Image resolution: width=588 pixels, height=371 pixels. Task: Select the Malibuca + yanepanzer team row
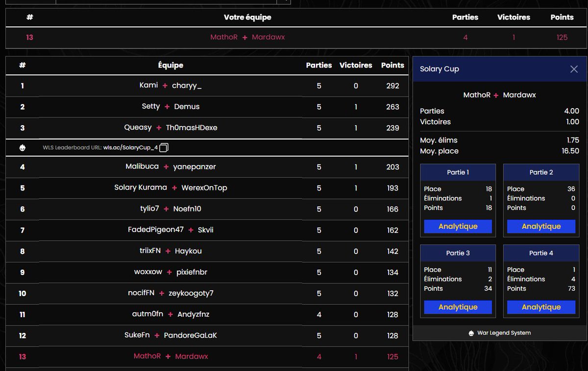tap(207, 167)
